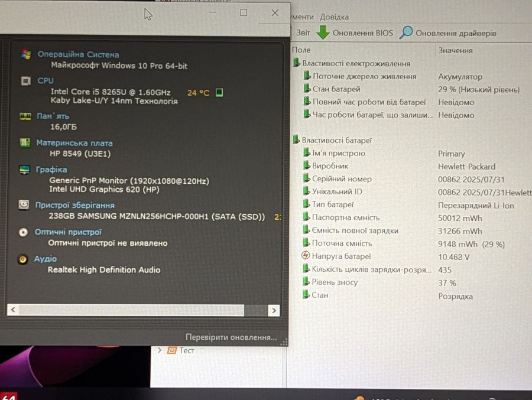Viewport: 532px width, 400px height.
Task: Open the Пристрої зберігання storage icon
Action: (x=24, y=205)
